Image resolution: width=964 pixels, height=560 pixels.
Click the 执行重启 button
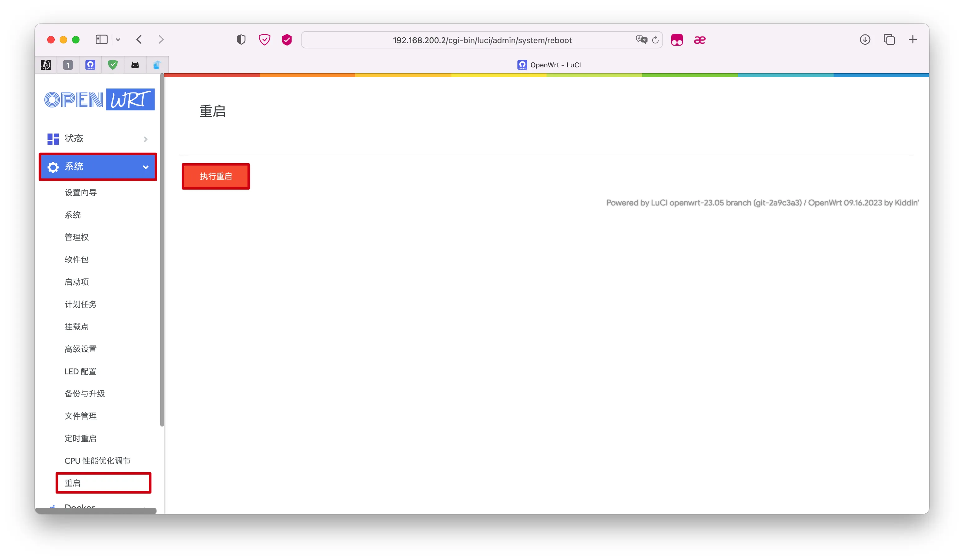pyautogui.click(x=216, y=176)
